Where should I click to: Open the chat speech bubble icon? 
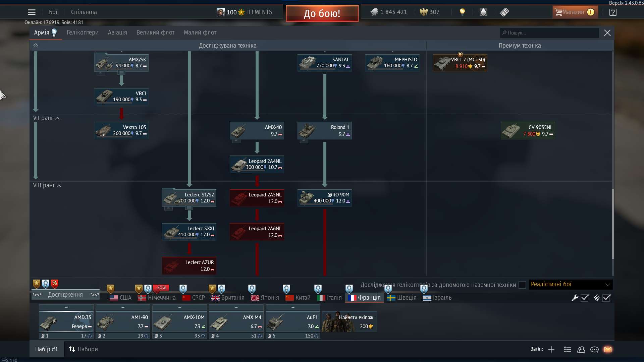[594, 350]
